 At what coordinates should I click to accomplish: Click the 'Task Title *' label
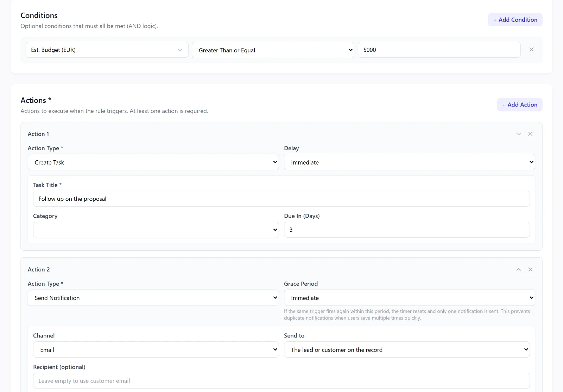[x=48, y=185]
